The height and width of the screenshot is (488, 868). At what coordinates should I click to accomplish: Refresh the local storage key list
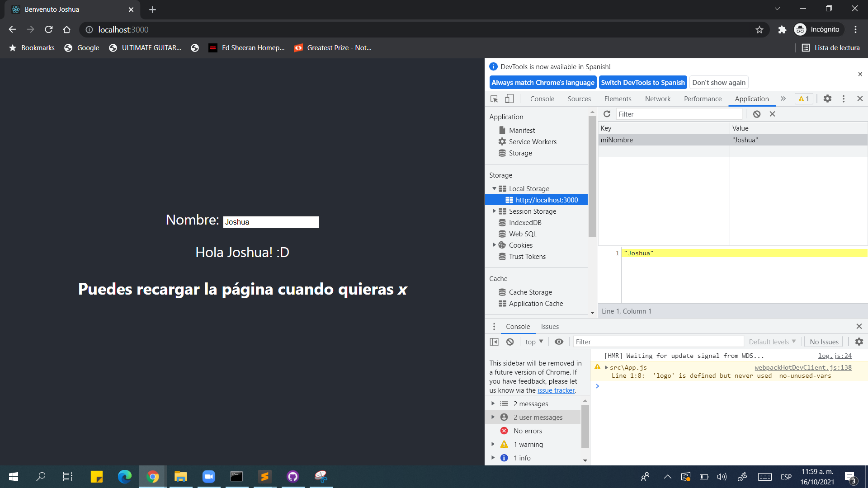607,114
